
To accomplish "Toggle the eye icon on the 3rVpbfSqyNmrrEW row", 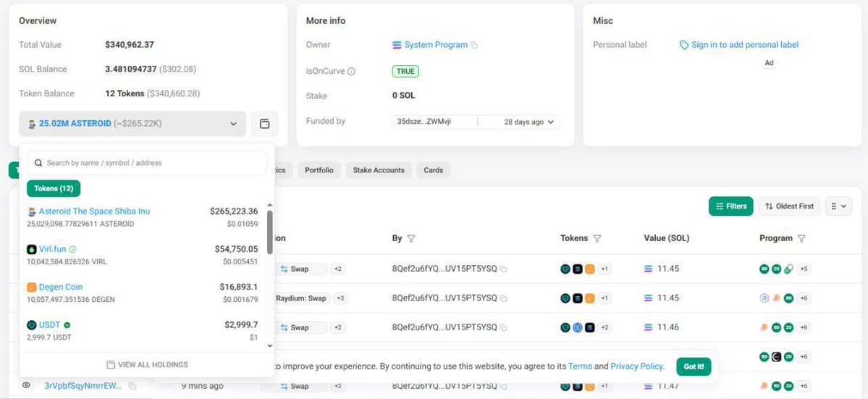I will tap(27, 385).
